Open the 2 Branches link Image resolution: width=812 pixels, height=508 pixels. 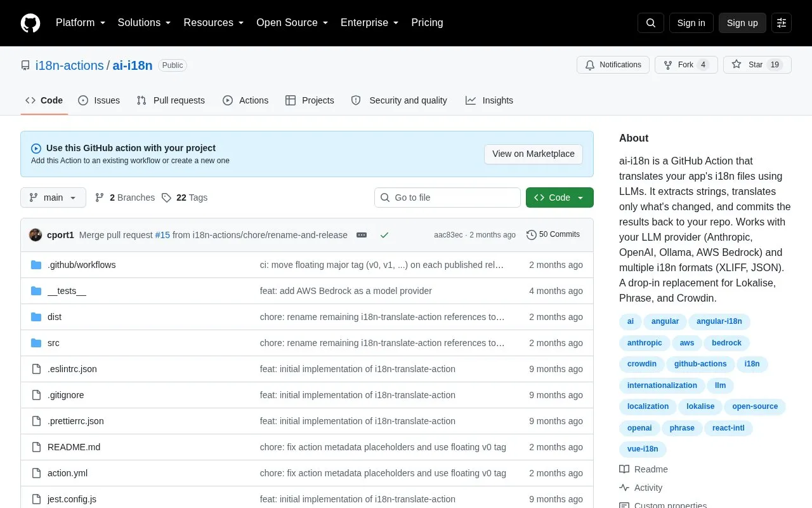[125, 197]
